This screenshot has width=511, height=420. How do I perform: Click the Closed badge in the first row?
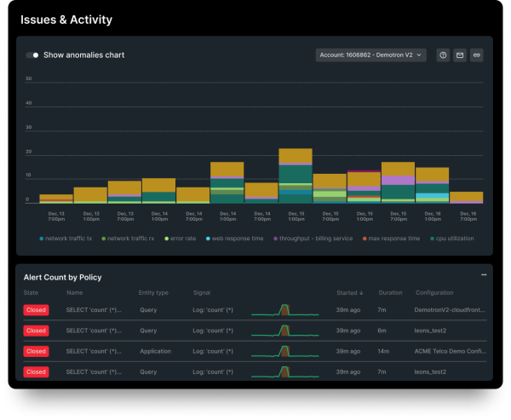tap(36, 311)
